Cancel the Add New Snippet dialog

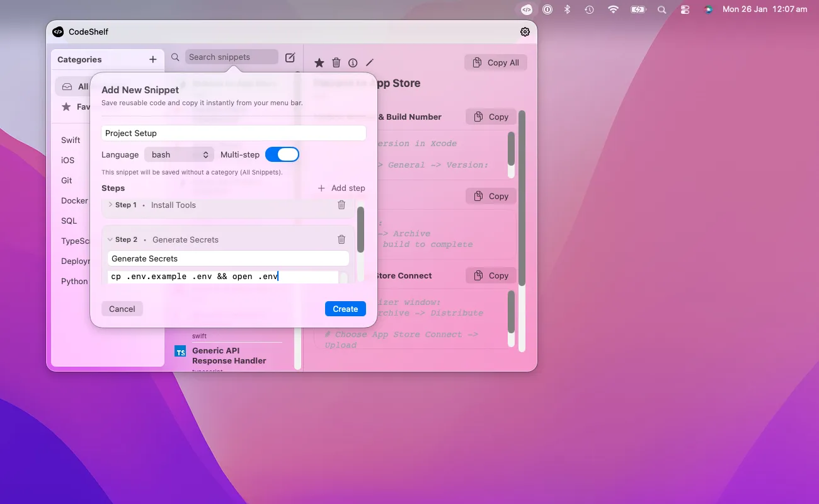pos(122,309)
